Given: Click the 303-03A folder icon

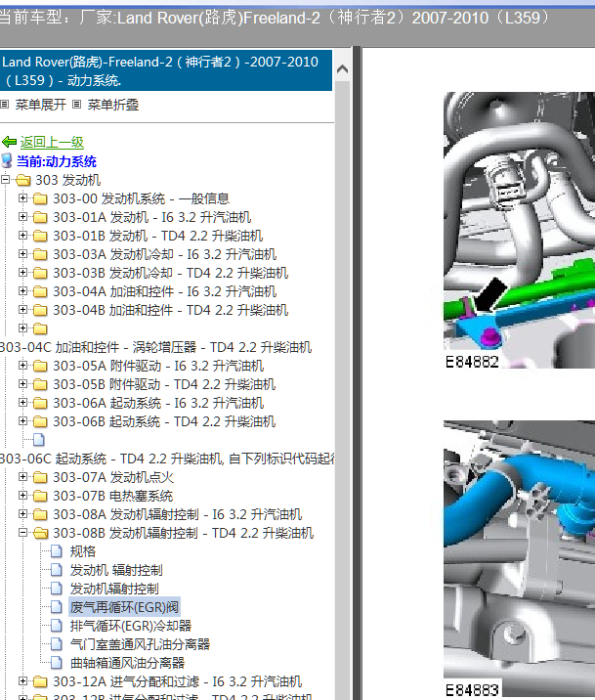Looking at the screenshot, I should (40, 254).
